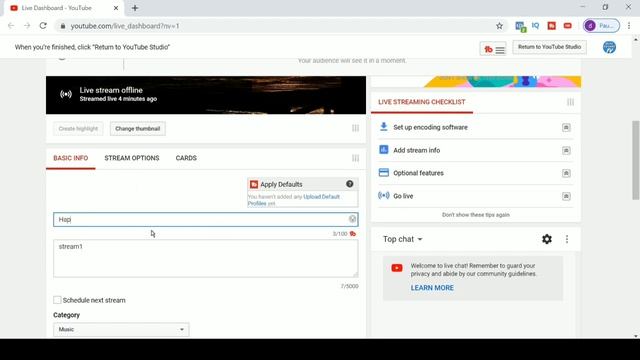Select the Live Streaming Checklist tab

tap(422, 102)
